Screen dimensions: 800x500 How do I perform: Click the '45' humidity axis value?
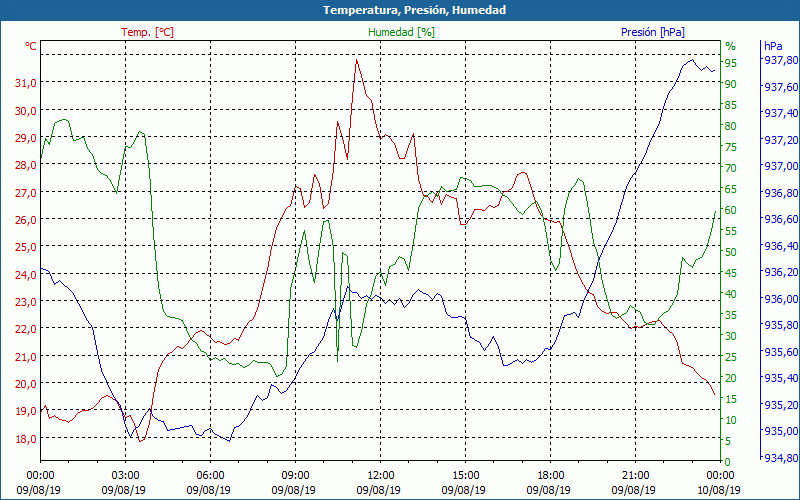731,273
